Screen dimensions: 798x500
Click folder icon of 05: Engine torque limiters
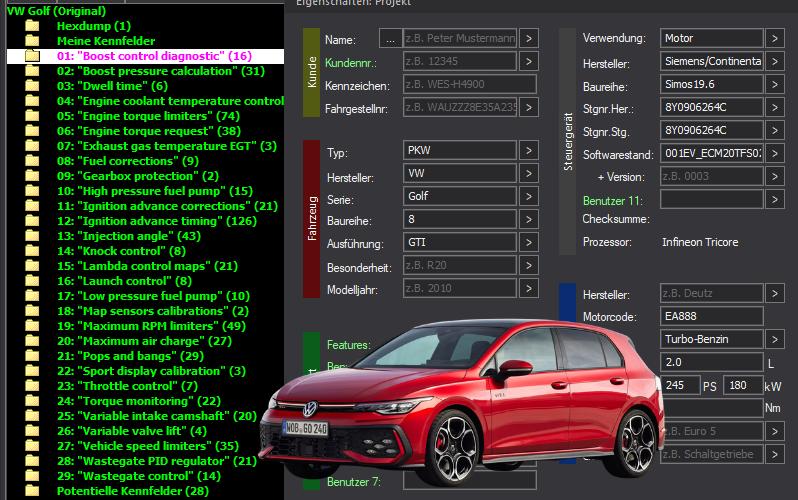(32, 116)
